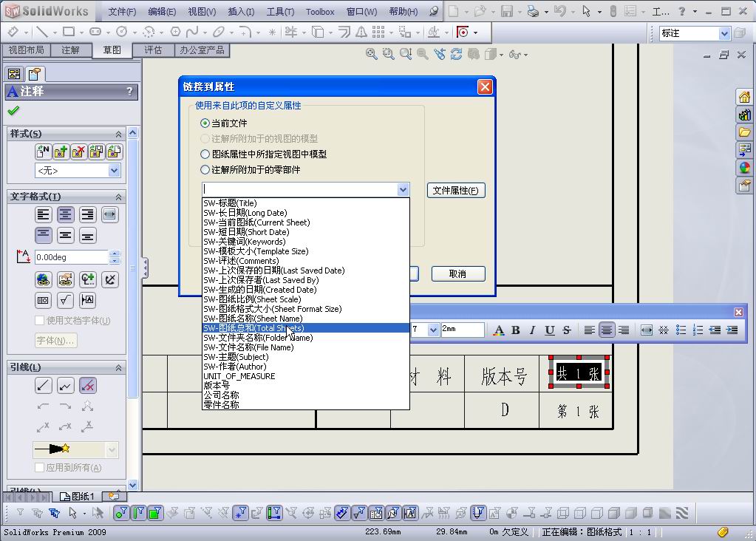Click the text color A icon
This screenshot has height=541, width=756.
point(499,330)
